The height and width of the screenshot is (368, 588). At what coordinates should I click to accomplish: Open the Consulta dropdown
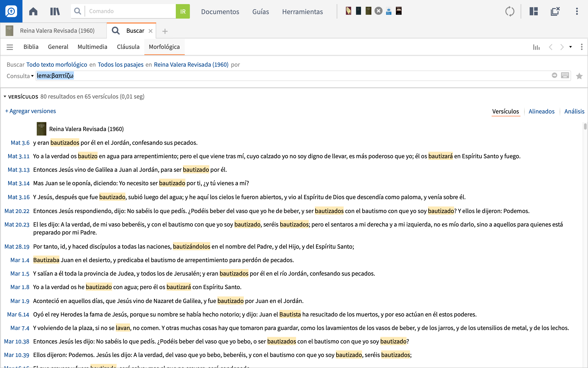[20, 76]
